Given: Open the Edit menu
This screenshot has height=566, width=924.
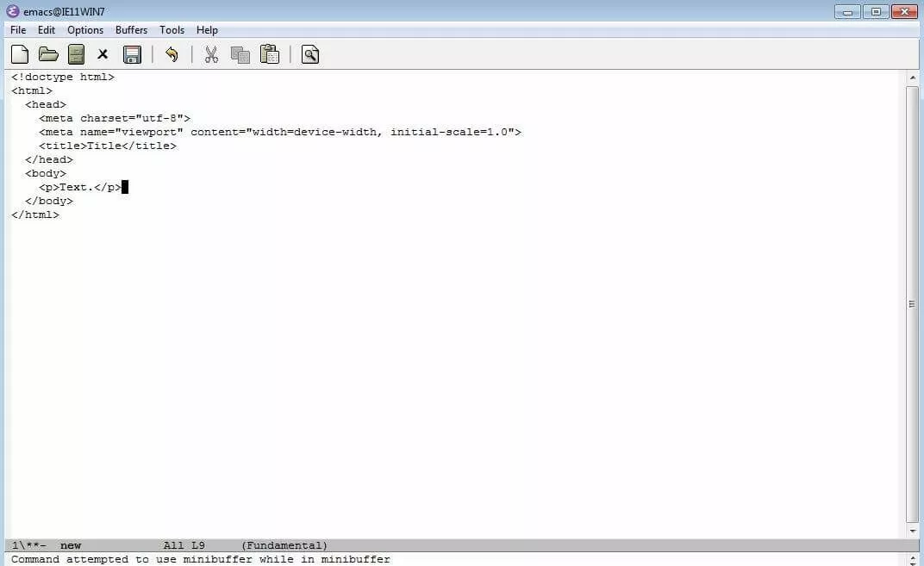Looking at the screenshot, I should point(47,30).
